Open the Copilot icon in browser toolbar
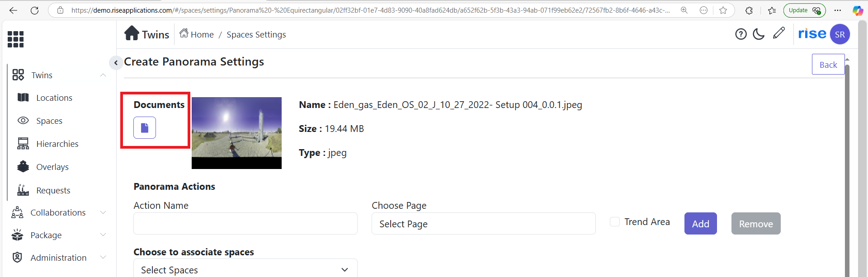Viewport: 868px width, 277px height. point(858,10)
